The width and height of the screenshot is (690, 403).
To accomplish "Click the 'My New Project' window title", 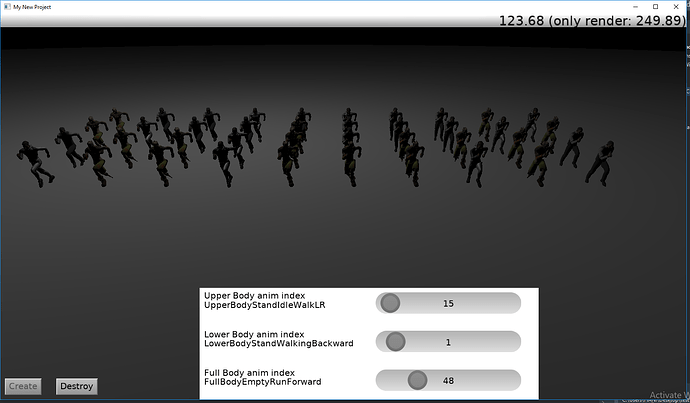I will pyautogui.click(x=35, y=6).
